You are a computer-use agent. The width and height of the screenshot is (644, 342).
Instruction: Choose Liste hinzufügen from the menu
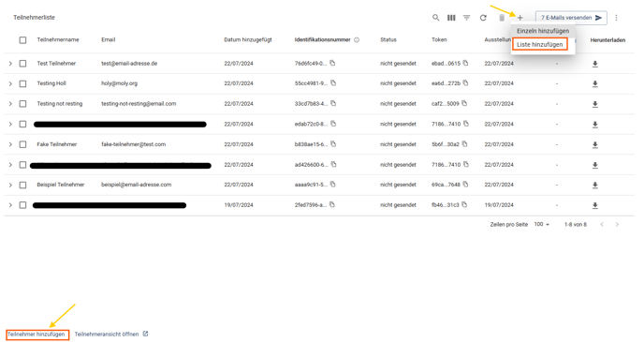540,44
